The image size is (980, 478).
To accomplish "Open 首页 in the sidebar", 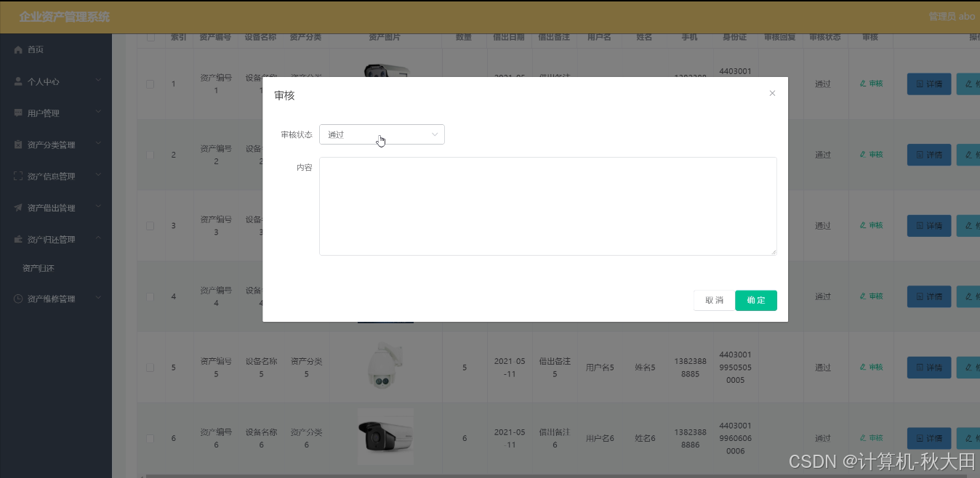I will [56, 49].
